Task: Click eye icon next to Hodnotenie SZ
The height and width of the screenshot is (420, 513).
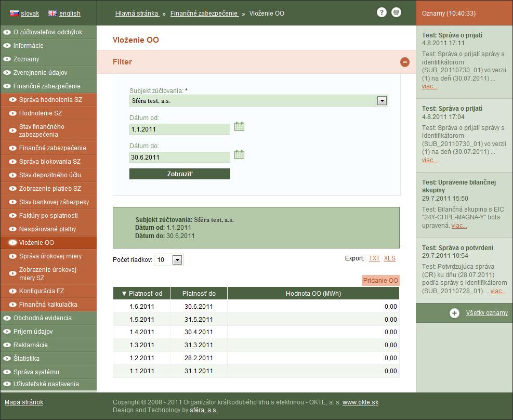Action: (x=12, y=113)
